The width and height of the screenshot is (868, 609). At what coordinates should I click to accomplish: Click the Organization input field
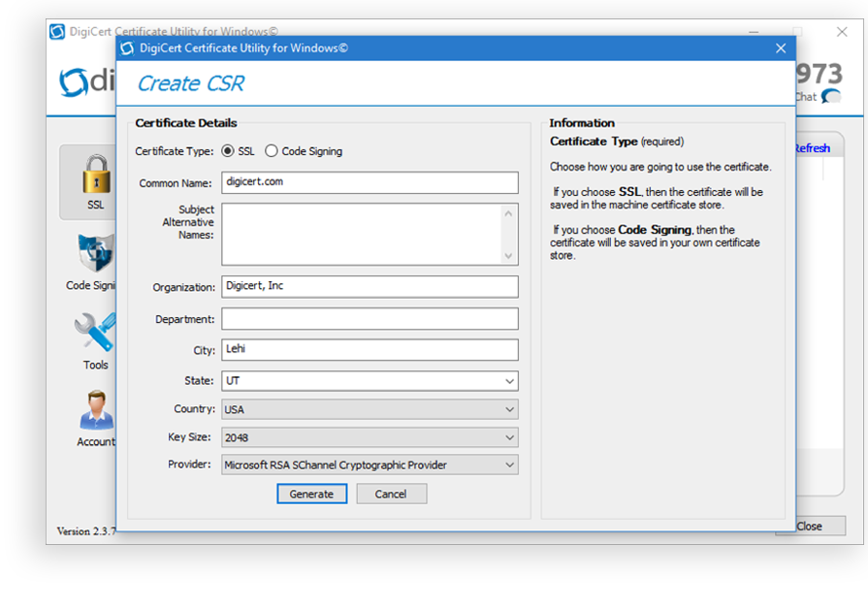[x=370, y=287]
